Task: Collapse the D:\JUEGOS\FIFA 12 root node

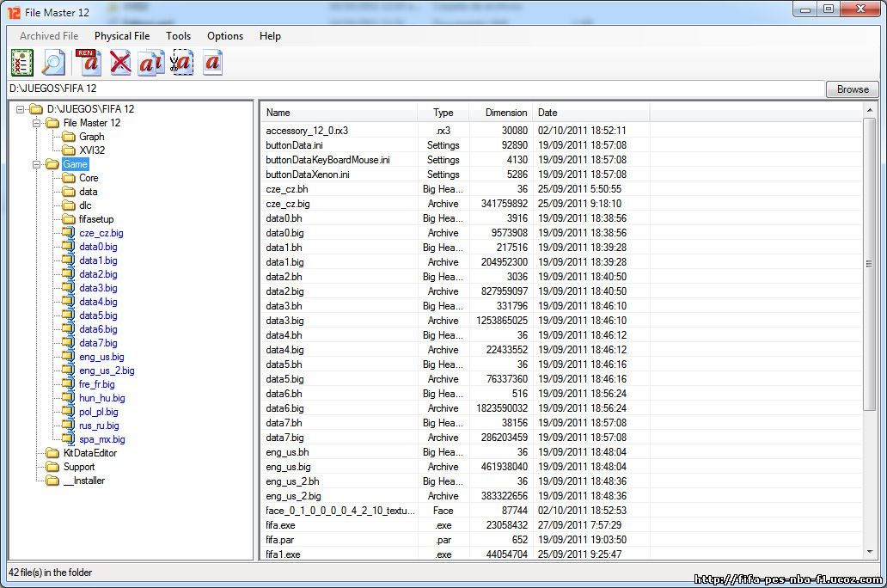Action: 21,109
